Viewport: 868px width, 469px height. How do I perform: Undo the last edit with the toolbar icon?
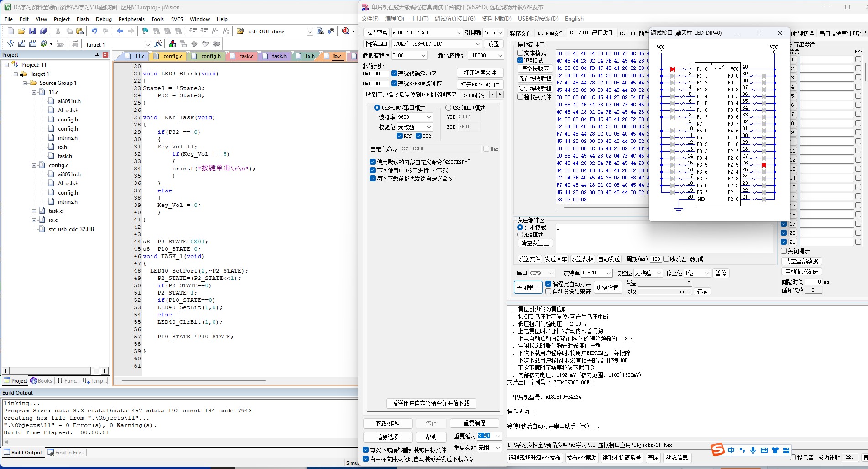[94, 31]
